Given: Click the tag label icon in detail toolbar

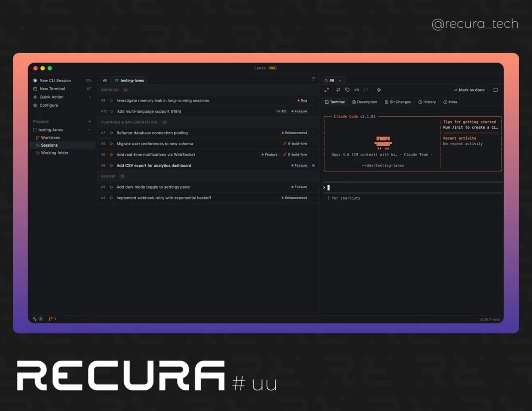Looking at the screenshot, I should coord(348,90).
